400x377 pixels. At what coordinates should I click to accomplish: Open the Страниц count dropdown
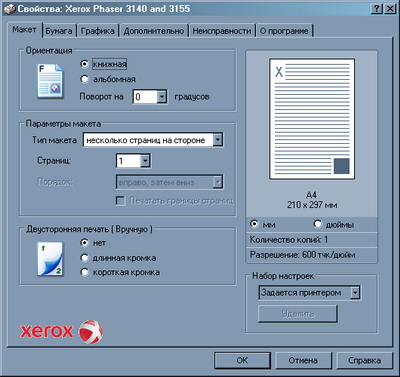click(x=145, y=161)
